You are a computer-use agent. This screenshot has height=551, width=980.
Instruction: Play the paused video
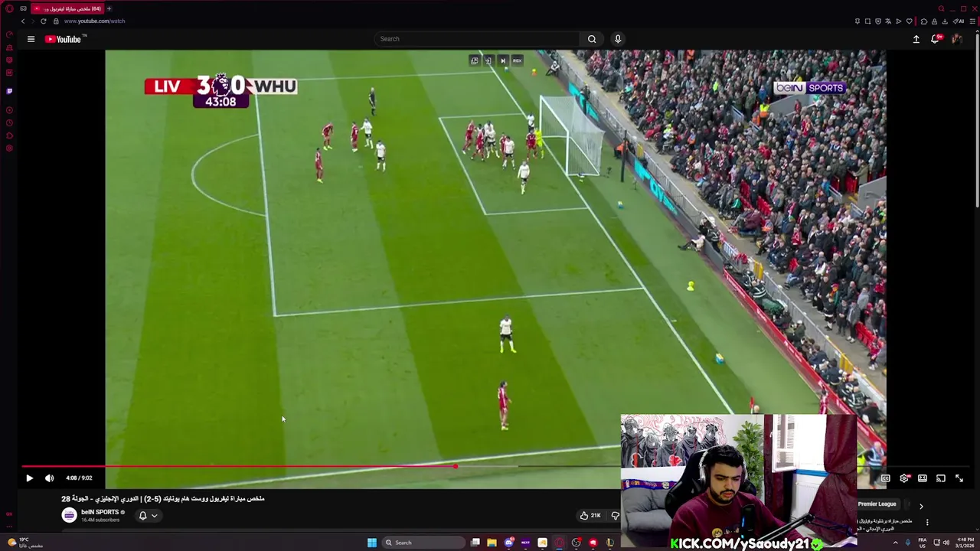pyautogui.click(x=29, y=478)
